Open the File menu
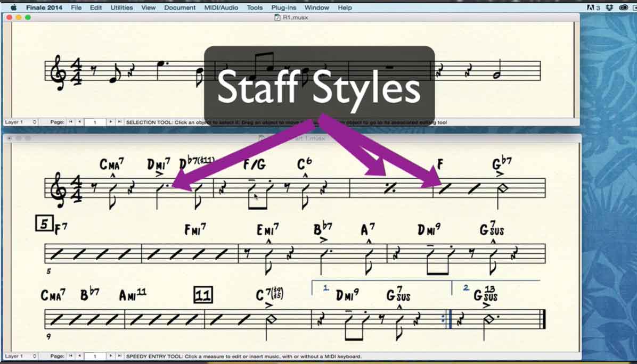 (x=76, y=7)
